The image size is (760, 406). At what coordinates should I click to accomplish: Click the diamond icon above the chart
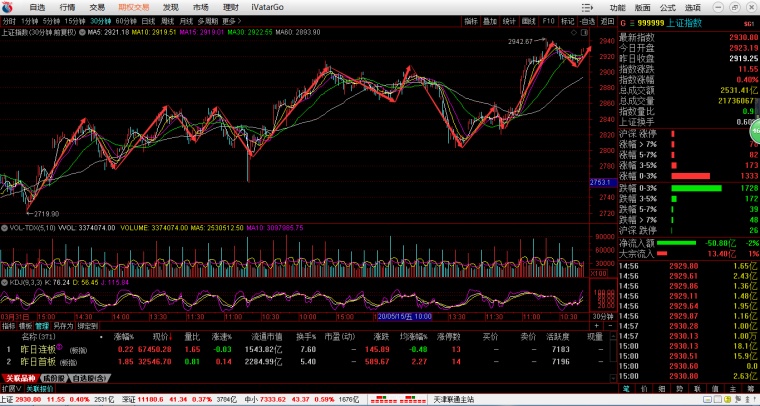574,32
